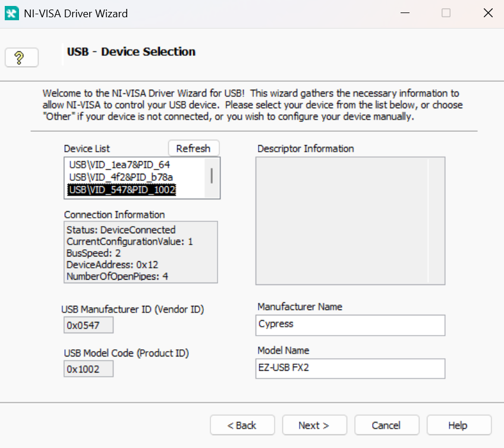The width and height of the screenshot is (504, 448).
Task: Open Help from the bottom button
Action: click(459, 425)
